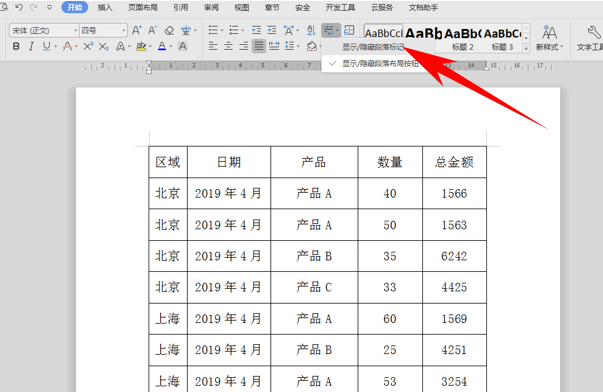The height and width of the screenshot is (392, 603).
Task: Open the 四号 font size dropdown
Action: [x=103, y=30]
